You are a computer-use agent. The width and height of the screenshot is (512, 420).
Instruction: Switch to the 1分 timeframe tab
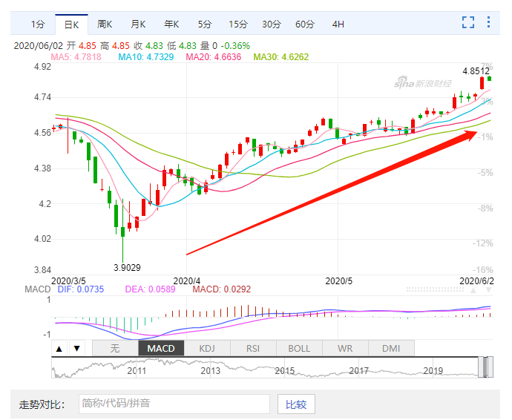click(x=39, y=24)
